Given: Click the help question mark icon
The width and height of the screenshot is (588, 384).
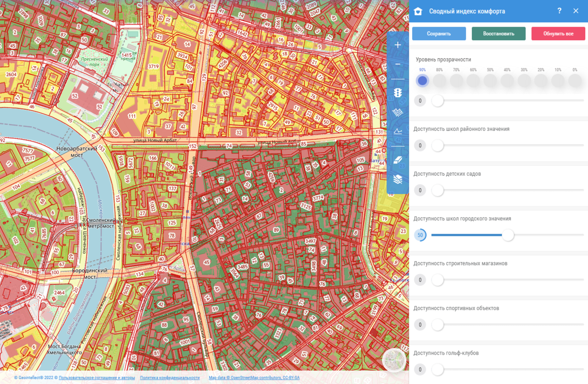Looking at the screenshot, I should [x=559, y=11].
